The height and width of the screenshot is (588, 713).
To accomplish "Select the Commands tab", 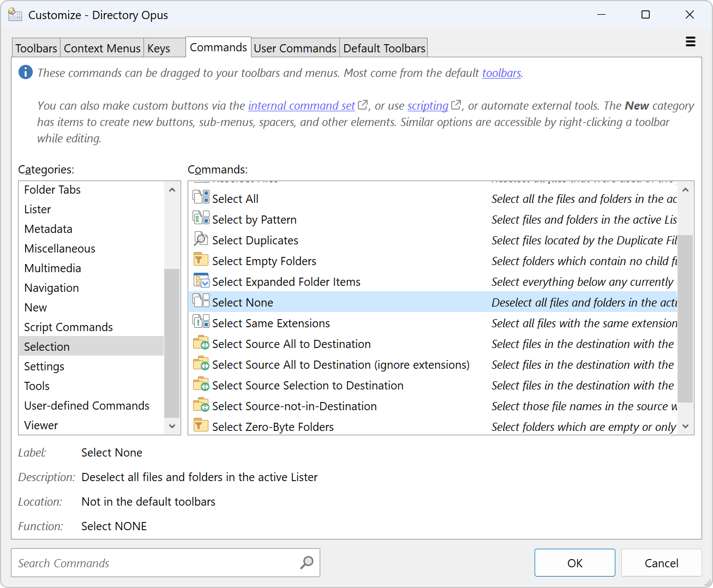I will 218,47.
